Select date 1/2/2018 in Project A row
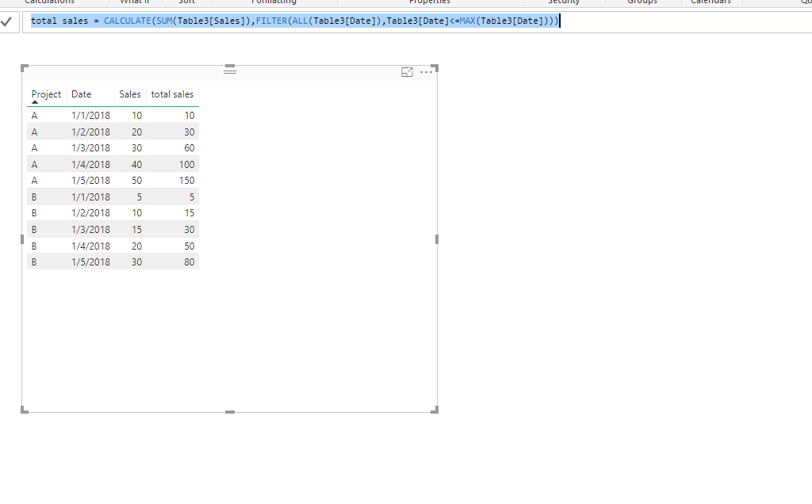 (90, 132)
